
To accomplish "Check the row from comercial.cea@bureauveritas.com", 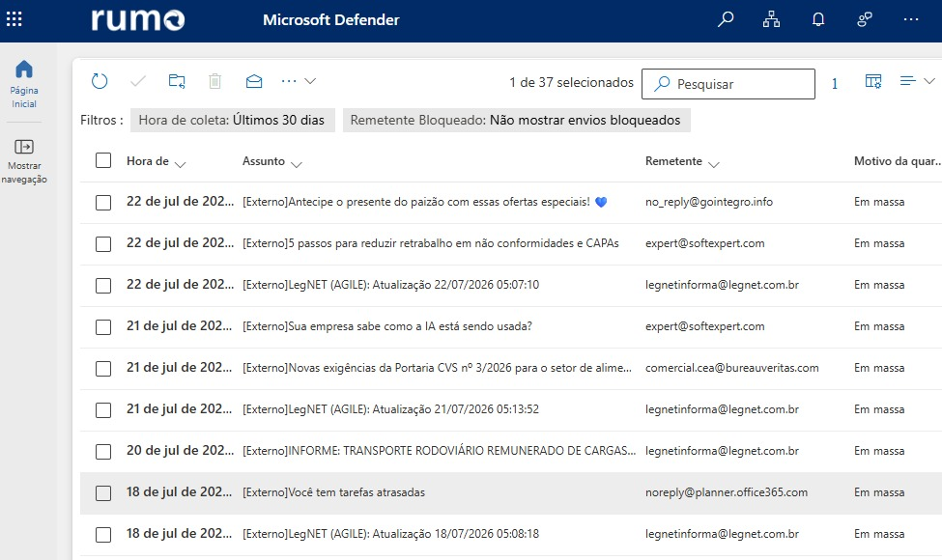I will click(103, 368).
